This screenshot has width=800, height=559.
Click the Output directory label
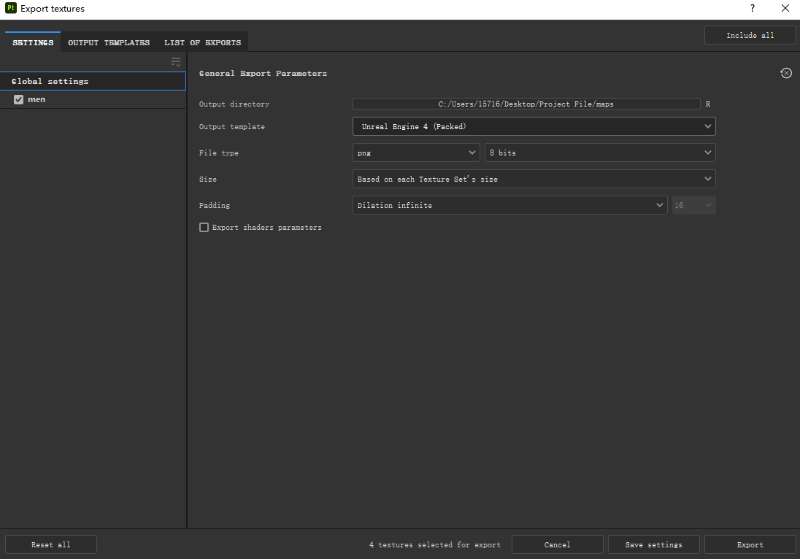pos(234,104)
